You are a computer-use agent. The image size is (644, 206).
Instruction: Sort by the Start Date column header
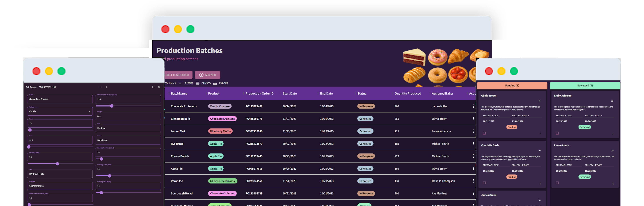(x=289, y=94)
